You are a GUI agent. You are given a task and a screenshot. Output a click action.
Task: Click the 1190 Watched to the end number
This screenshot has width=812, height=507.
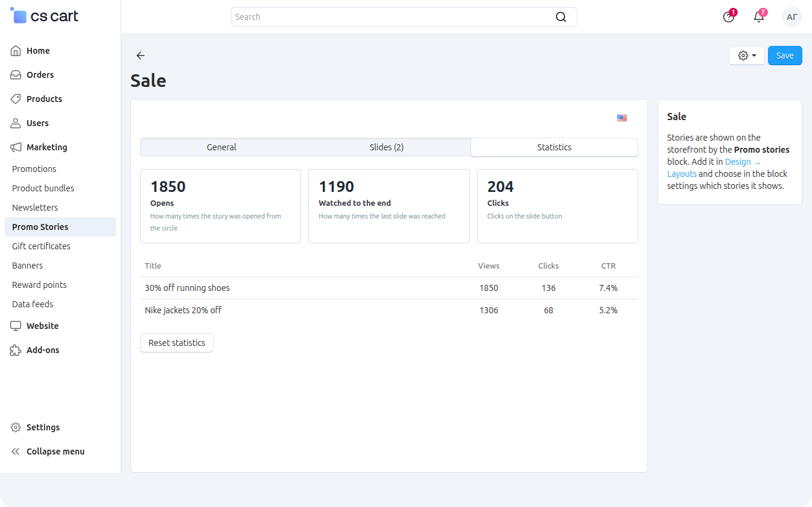(x=337, y=187)
